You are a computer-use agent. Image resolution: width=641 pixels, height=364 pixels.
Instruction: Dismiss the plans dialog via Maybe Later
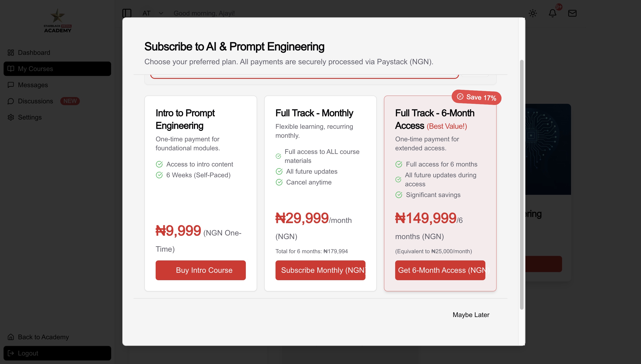point(471,315)
